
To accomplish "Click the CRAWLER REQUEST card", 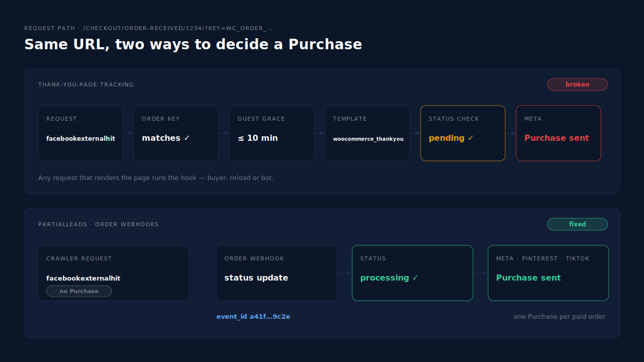I will tap(114, 273).
